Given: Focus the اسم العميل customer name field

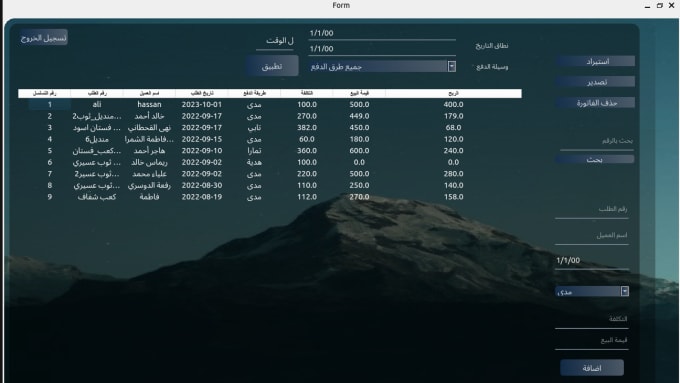Looking at the screenshot, I should tap(592, 236).
